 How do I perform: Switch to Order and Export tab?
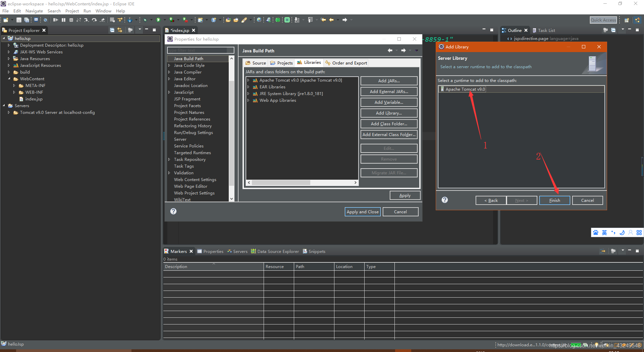pyautogui.click(x=346, y=63)
